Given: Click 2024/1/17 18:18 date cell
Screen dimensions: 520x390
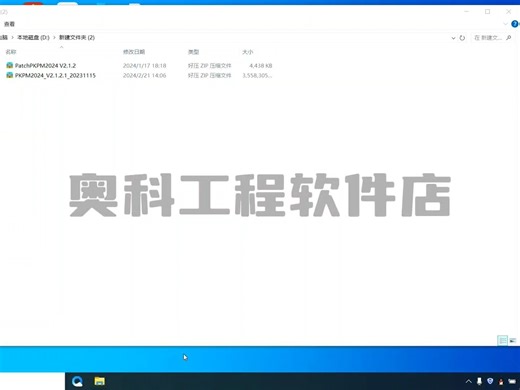Looking at the screenshot, I should [x=145, y=66].
